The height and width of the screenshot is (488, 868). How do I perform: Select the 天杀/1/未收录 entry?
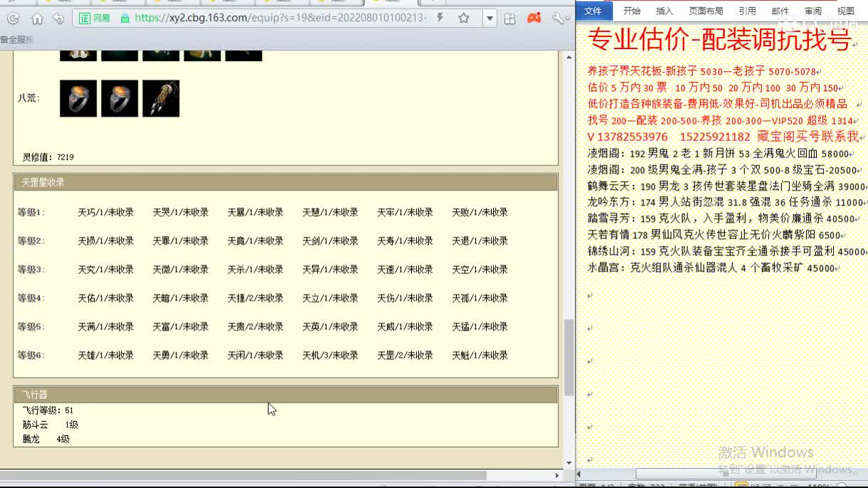pos(255,269)
